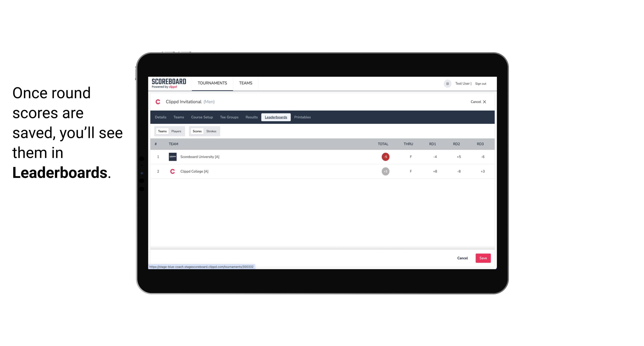Click the Details tab
The image size is (644, 346).
click(x=160, y=117)
